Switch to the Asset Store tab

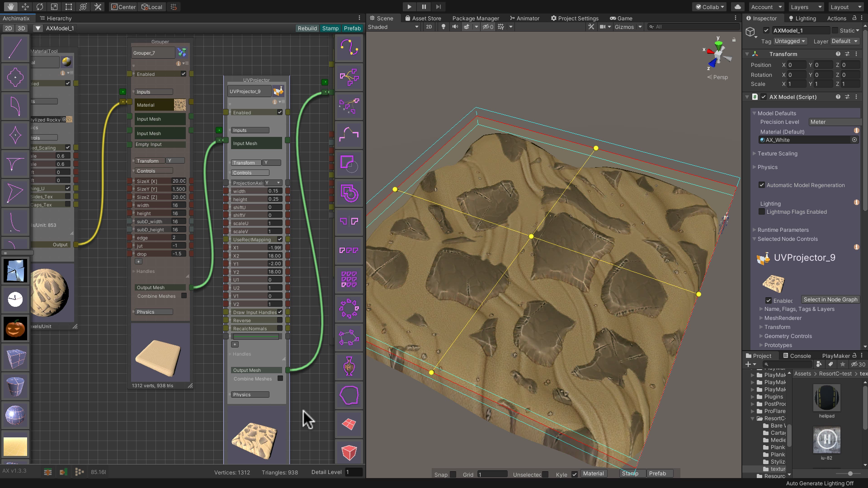click(x=423, y=19)
